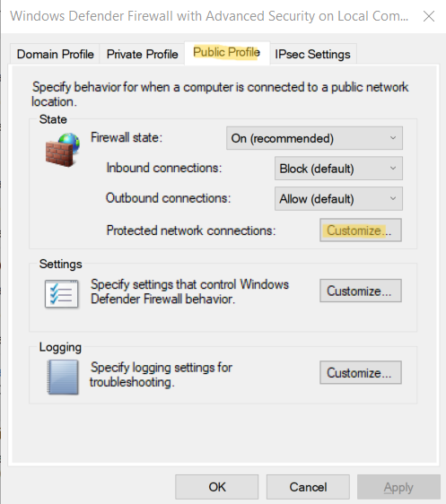This screenshot has width=446, height=504.
Task: Click the firewall brick wall globe icon
Action: 63,150
